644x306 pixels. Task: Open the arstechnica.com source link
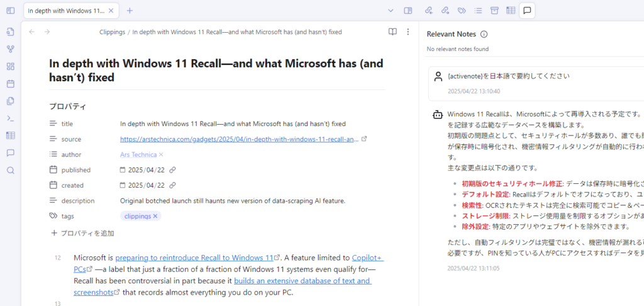pyautogui.click(x=240, y=139)
